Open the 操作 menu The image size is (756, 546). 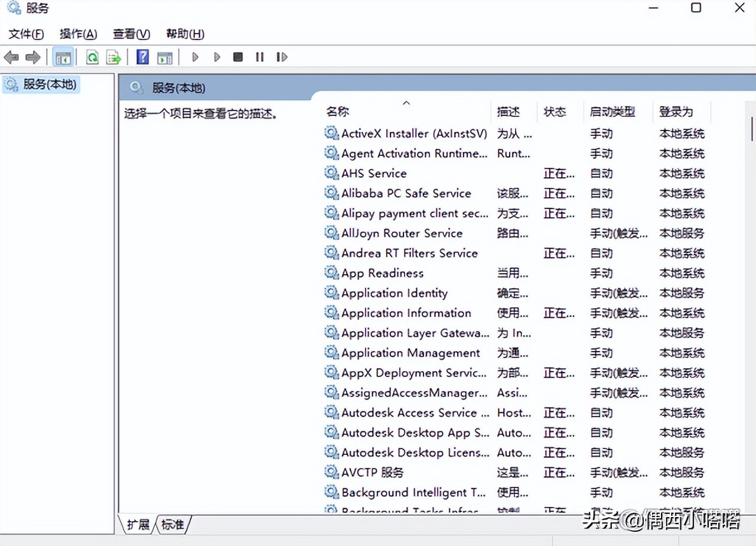tap(78, 34)
